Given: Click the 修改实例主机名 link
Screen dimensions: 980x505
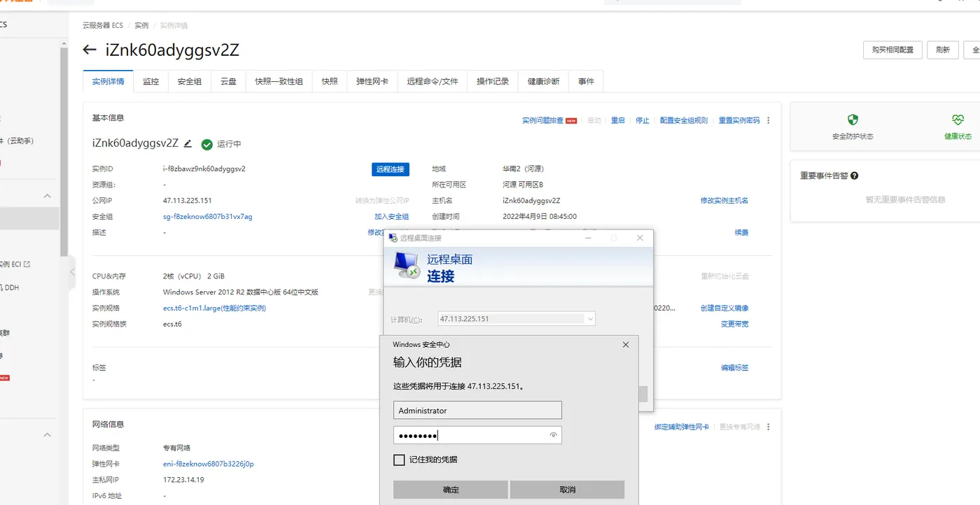Looking at the screenshot, I should click(x=724, y=201).
